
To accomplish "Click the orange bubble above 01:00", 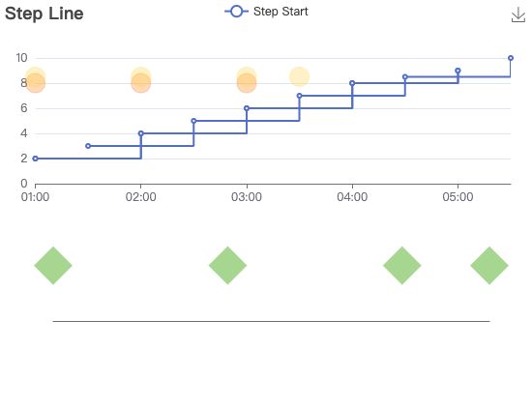I will coord(35,82).
